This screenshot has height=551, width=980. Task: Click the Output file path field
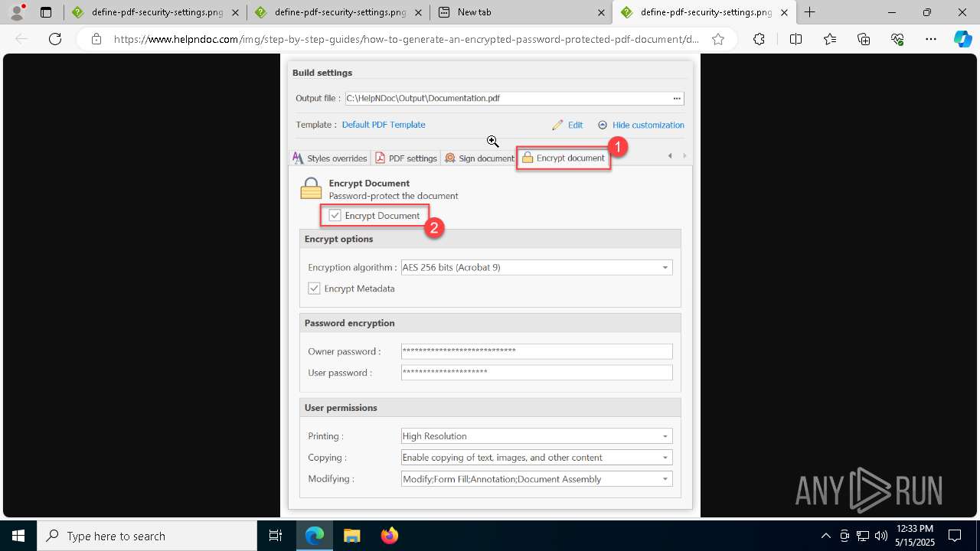tap(508, 98)
